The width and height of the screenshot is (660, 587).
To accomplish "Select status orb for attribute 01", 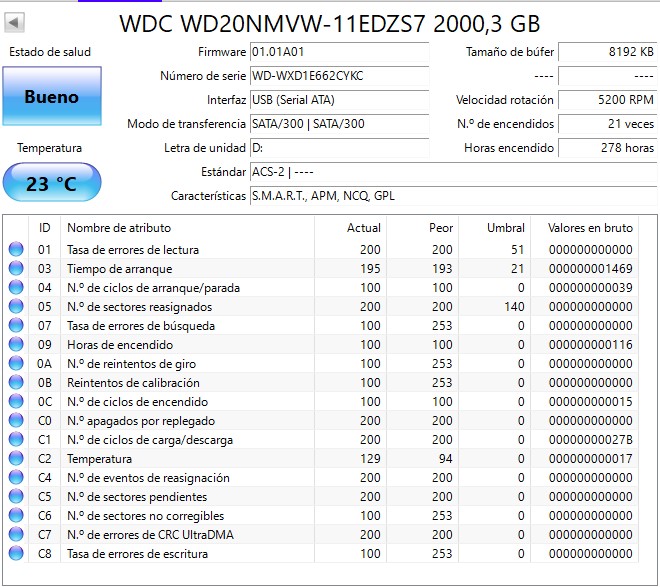I will (16, 249).
